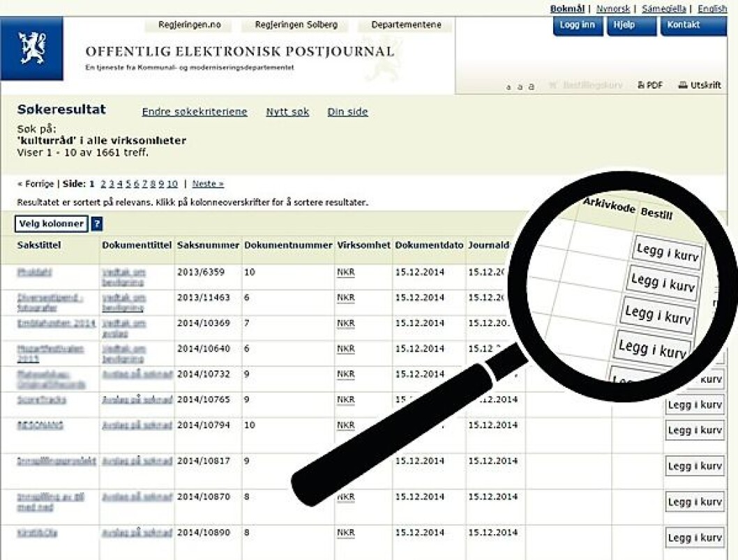738x560 pixels.
Task: Open document link in row 2014/10765
Action: click(137, 400)
